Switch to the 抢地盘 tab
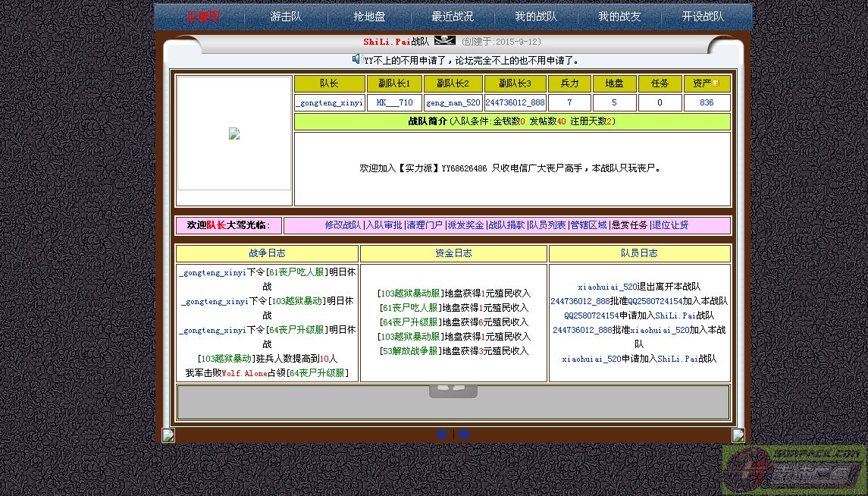The width and height of the screenshot is (868, 496). 369,17
